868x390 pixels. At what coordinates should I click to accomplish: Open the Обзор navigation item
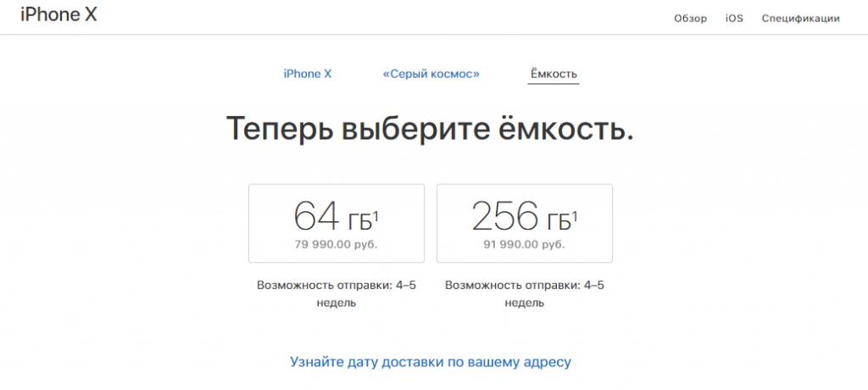click(690, 19)
